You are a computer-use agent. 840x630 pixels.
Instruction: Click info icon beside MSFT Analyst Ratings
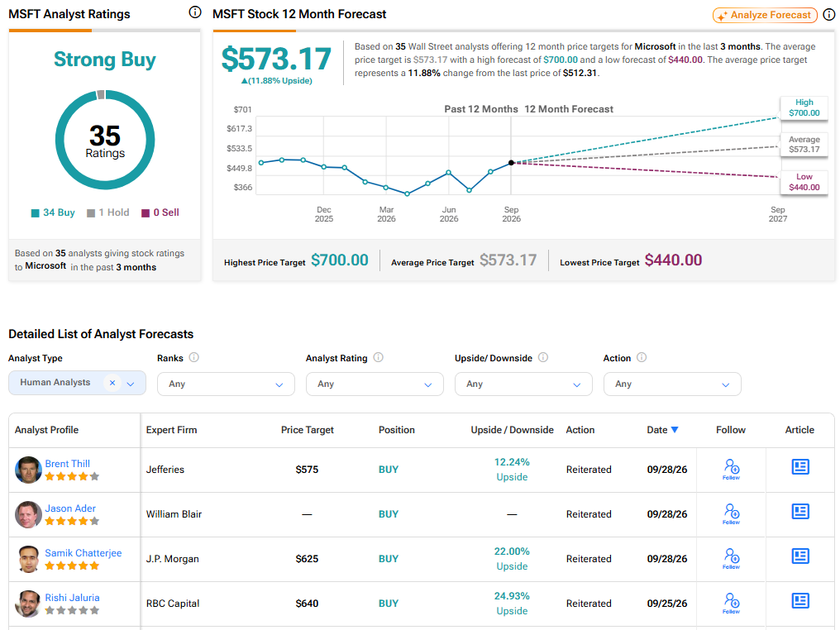[x=195, y=12]
